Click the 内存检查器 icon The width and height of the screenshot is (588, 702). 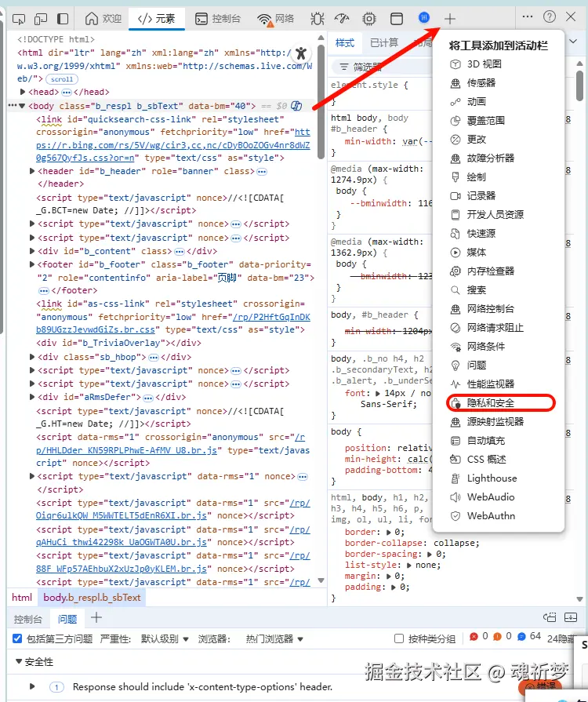(455, 271)
